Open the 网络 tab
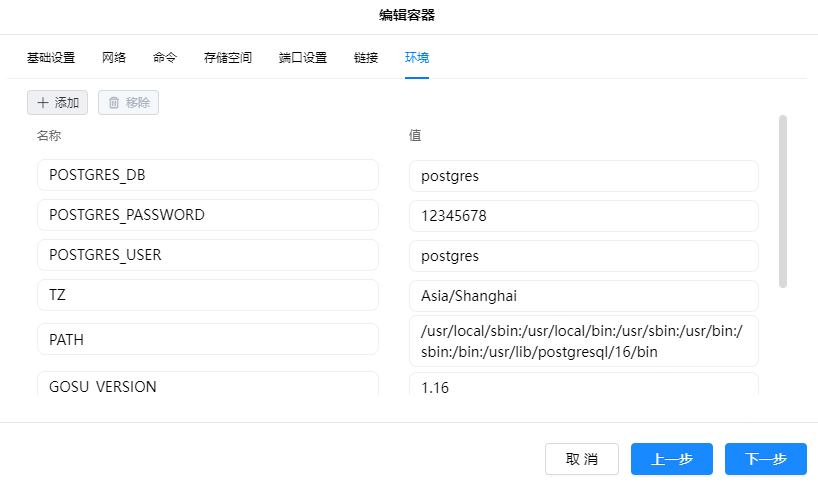Image resolution: width=818 pixels, height=486 pixels. point(114,57)
